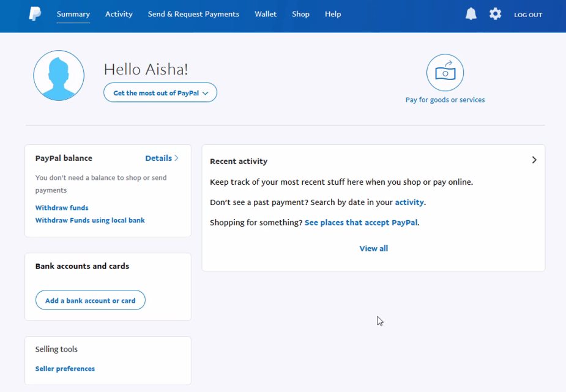Go to Send & Request Payments
Screen dimensions: 566x392
193,14
